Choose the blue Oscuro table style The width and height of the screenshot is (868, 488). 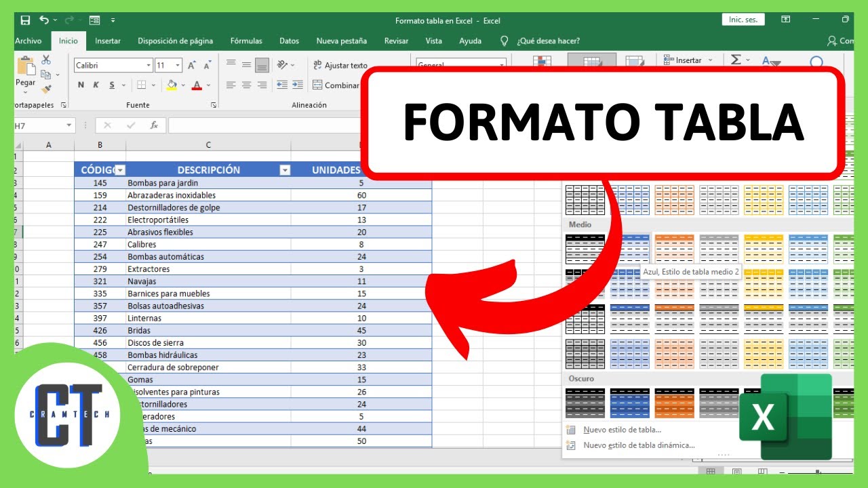(x=629, y=403)
